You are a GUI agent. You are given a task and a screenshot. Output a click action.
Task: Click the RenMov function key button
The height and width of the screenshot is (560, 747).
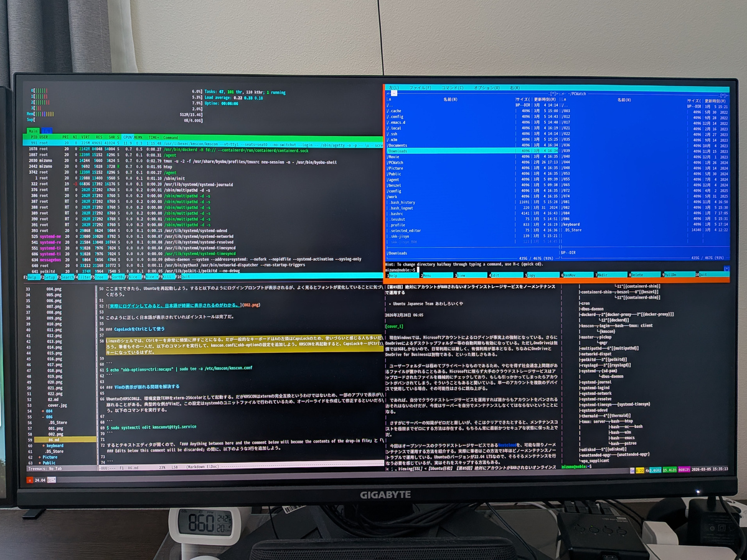tap(565, 274)
